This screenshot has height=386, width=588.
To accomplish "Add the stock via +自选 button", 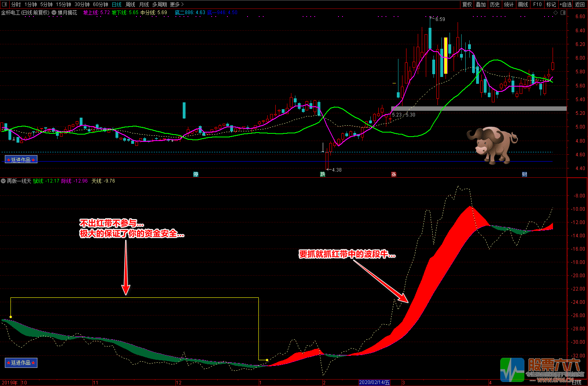I will click(565, 4).
